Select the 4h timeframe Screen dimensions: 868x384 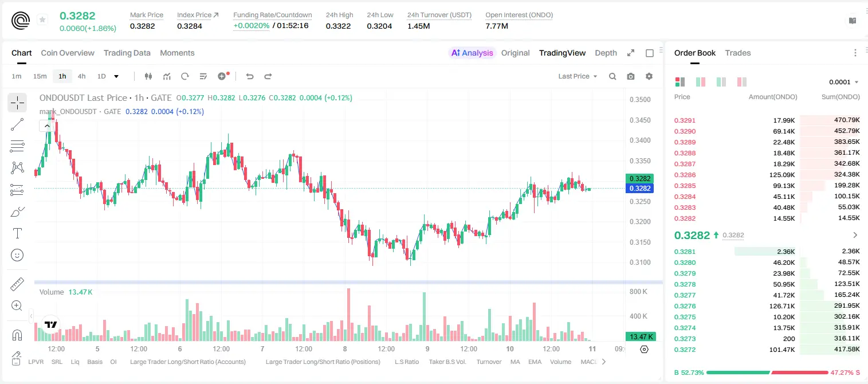click(81, 76)
